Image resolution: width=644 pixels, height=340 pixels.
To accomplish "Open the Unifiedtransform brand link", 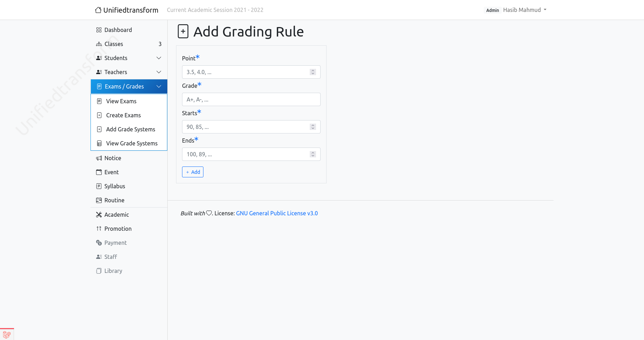I will pos(127,10).
